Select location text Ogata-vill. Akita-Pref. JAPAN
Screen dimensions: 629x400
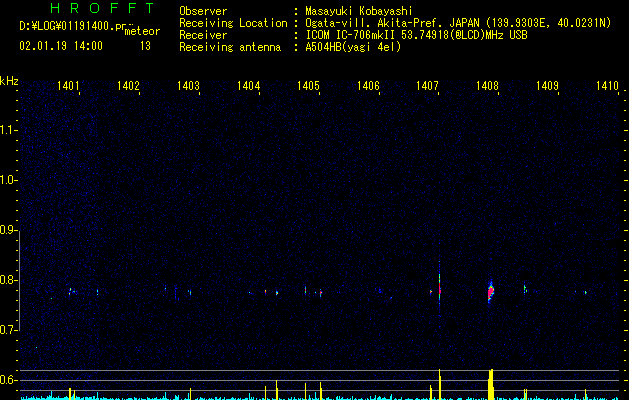pos(393,23)
